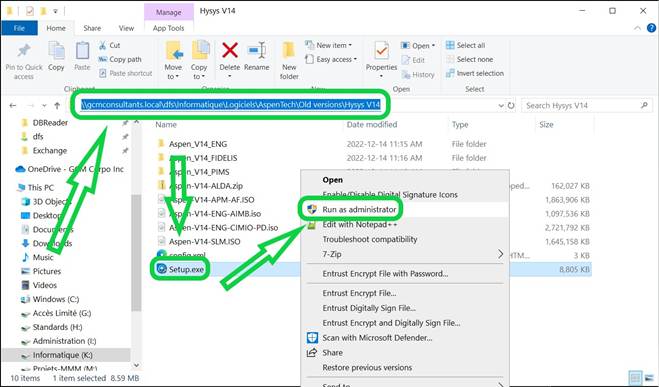Select Music in the navigation pane
Viewport: 659px width, 387px height.
pyautogui.click(x=38, y=257)
